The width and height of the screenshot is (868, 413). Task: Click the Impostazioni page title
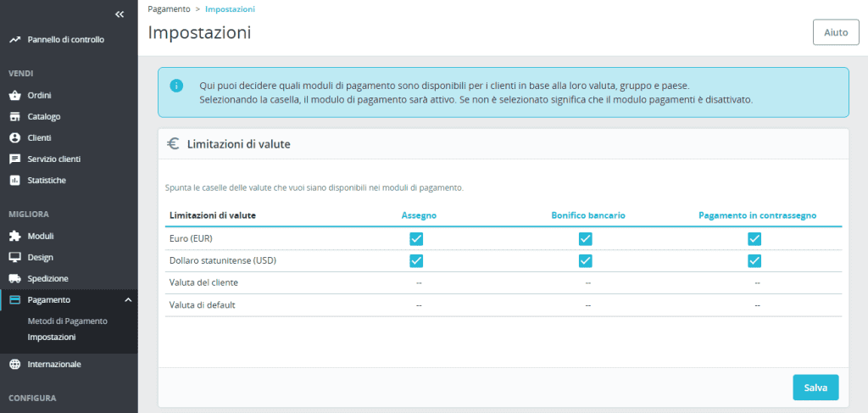tap(199, 33)
